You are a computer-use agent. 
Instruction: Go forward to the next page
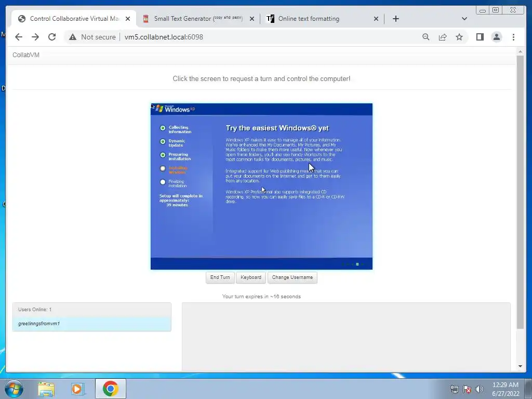click(x=35, y=37)
